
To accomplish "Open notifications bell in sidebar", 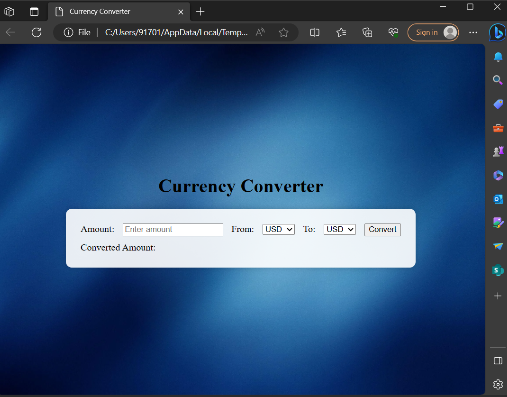I will [x=498, y=57].
